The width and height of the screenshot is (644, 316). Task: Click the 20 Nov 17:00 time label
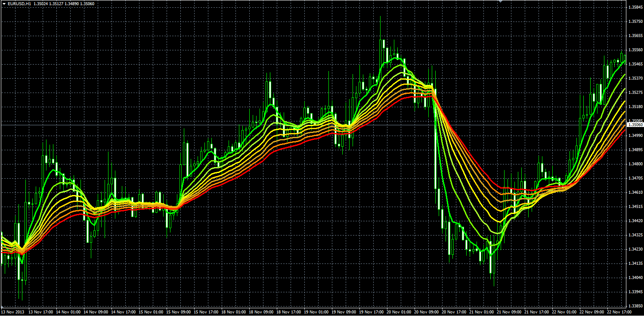coord(455,312)
